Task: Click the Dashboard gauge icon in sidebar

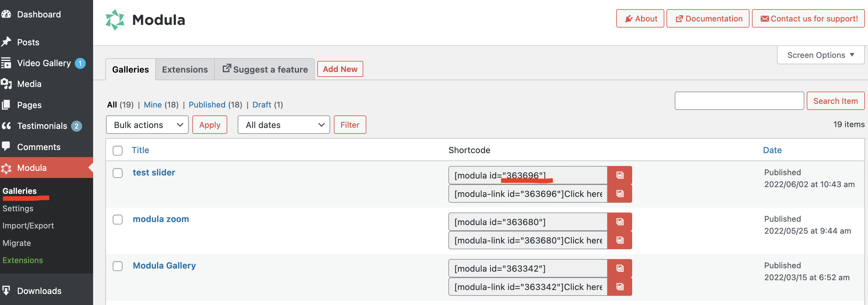Action: tap(6, 14)
